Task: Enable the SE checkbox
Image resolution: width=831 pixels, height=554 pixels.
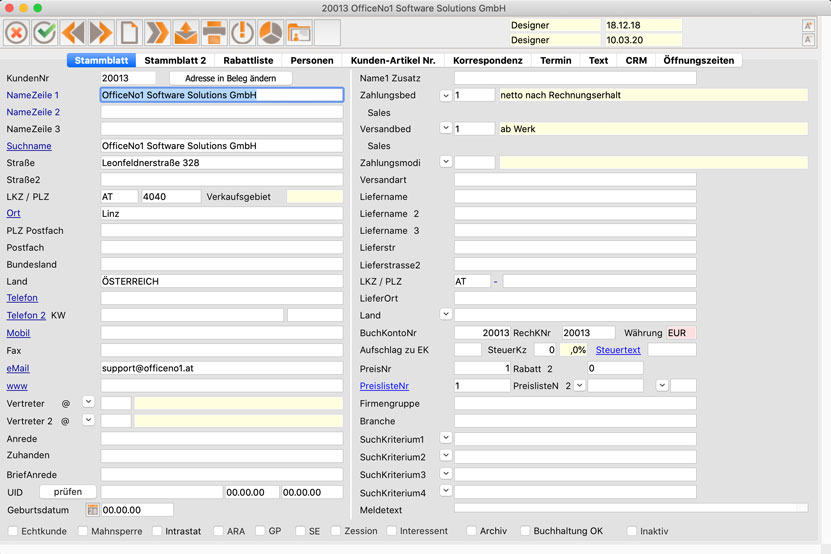Action: tap(300, 531)
